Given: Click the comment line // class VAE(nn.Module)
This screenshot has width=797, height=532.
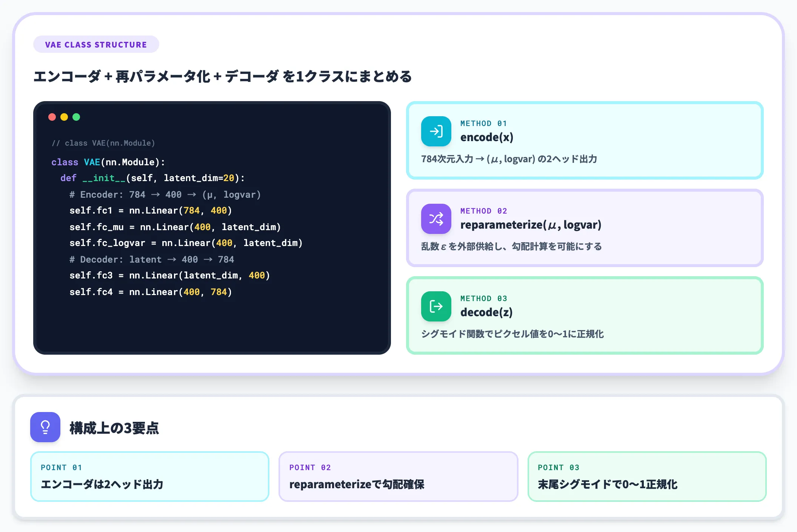Looking at the screenshot, I should point(103,143).
